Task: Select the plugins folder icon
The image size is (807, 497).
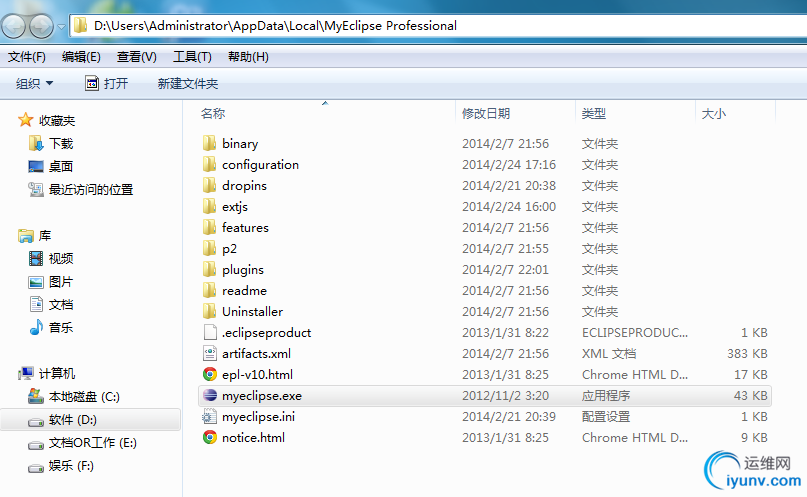Action: (209, 269)
